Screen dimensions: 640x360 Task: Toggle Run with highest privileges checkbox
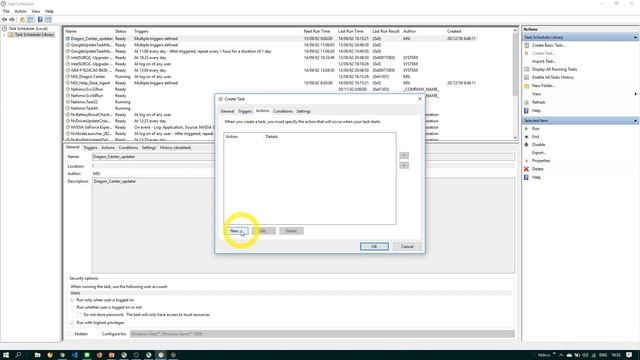click(x=72, y=323)
